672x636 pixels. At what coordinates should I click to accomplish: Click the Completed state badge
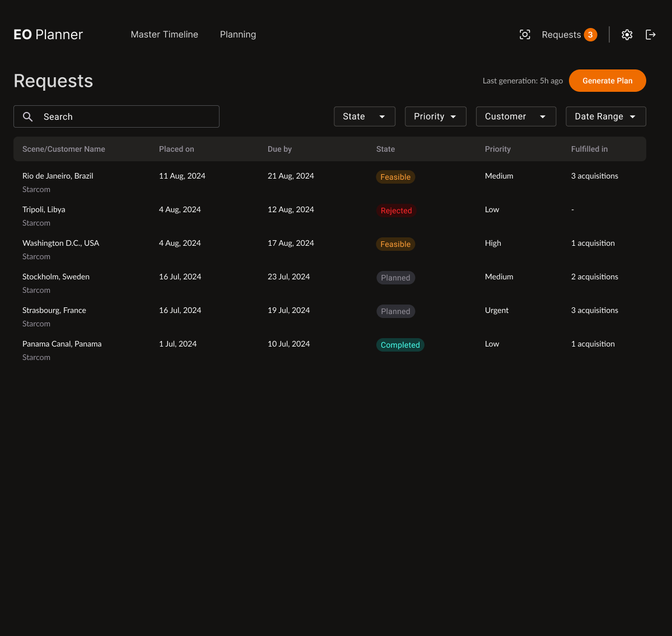click(400, 345)
